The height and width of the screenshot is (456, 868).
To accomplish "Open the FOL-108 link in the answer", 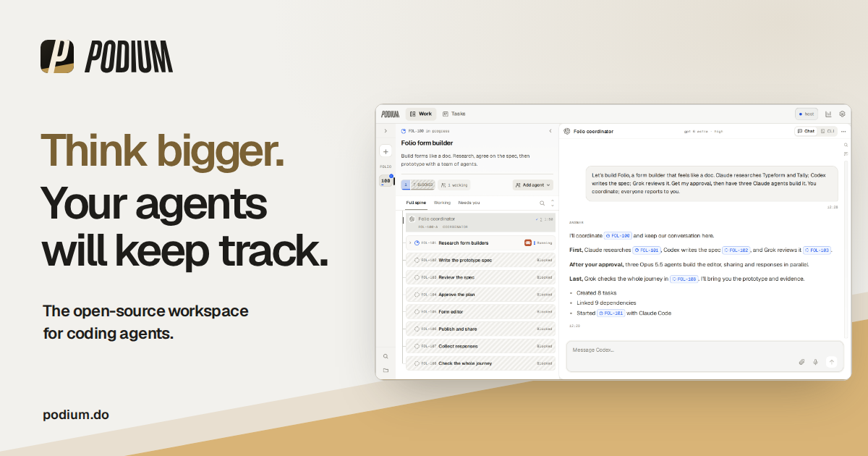I will (x=684, y=279).
